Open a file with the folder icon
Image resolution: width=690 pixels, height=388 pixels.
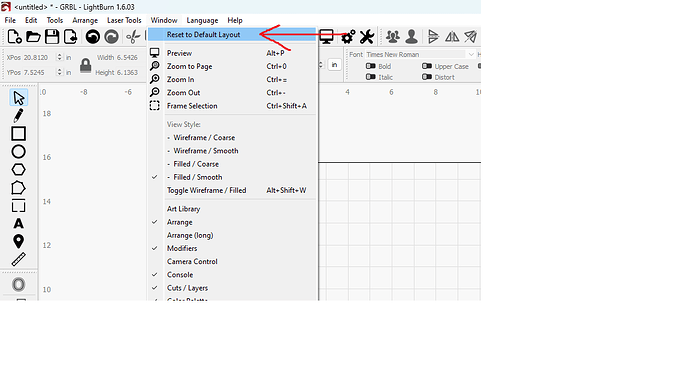33,37
